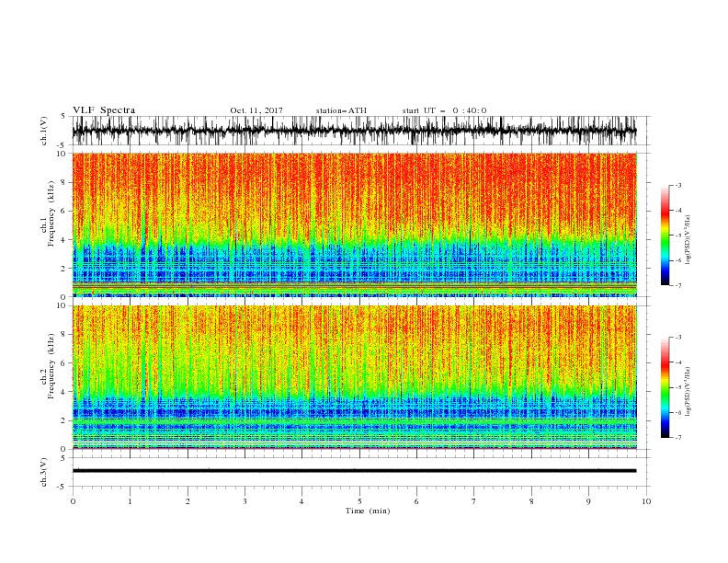Click time axis tick label '0'
Image resolution: width=728 pixels, height=563 pixels.
coord(73,501)
